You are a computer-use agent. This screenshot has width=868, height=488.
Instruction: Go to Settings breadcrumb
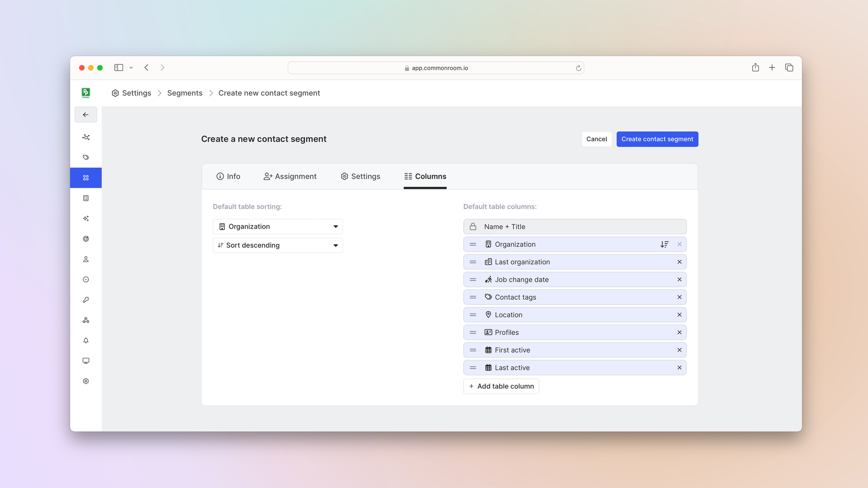131,93
